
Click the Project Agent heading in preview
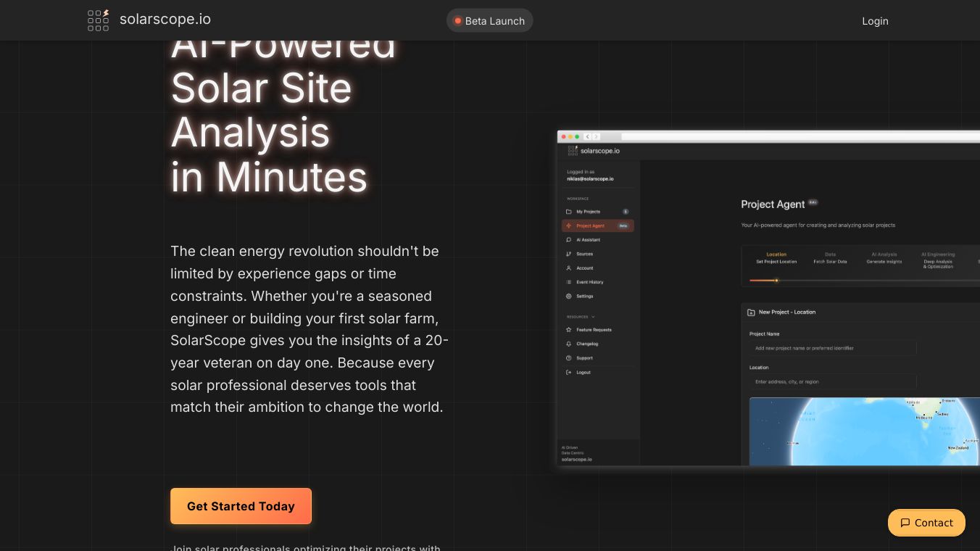tap(773, 204)
